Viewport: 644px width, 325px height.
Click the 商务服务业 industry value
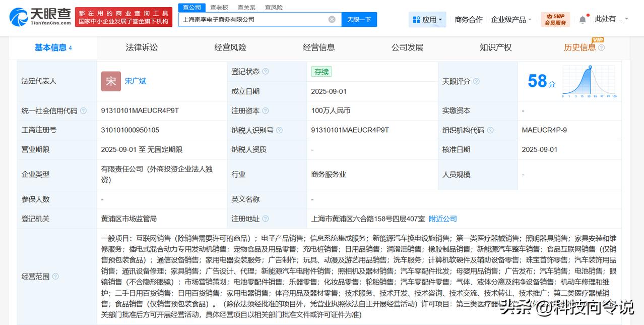[x=329, y=174]
